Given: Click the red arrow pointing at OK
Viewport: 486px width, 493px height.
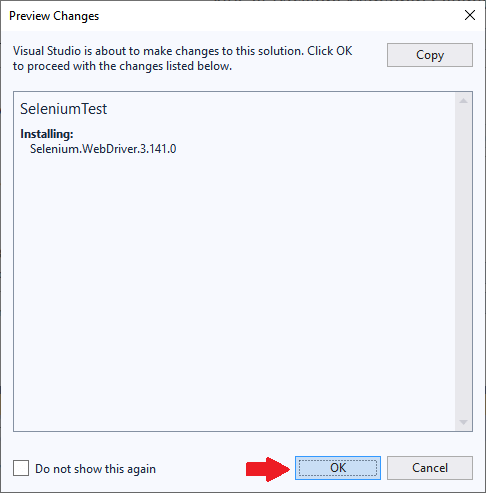Looking at the screenshot, I should point(268,469).
